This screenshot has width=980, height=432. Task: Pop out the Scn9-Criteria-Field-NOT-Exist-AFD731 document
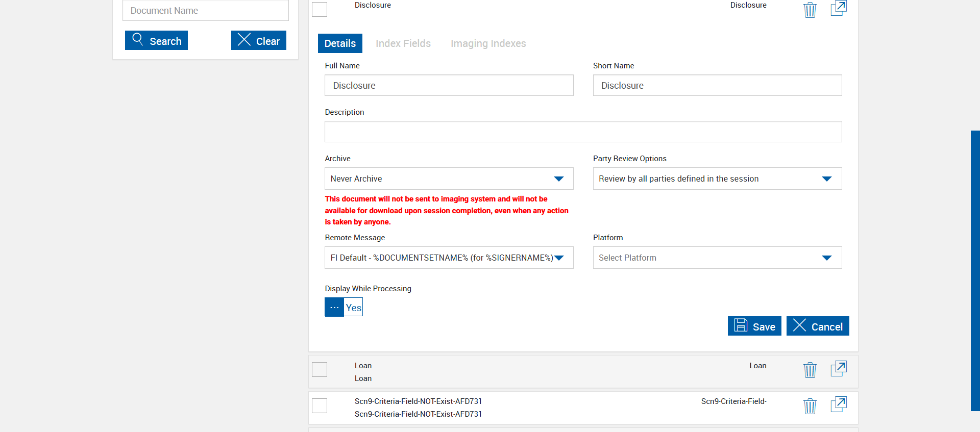pos(839,404)
